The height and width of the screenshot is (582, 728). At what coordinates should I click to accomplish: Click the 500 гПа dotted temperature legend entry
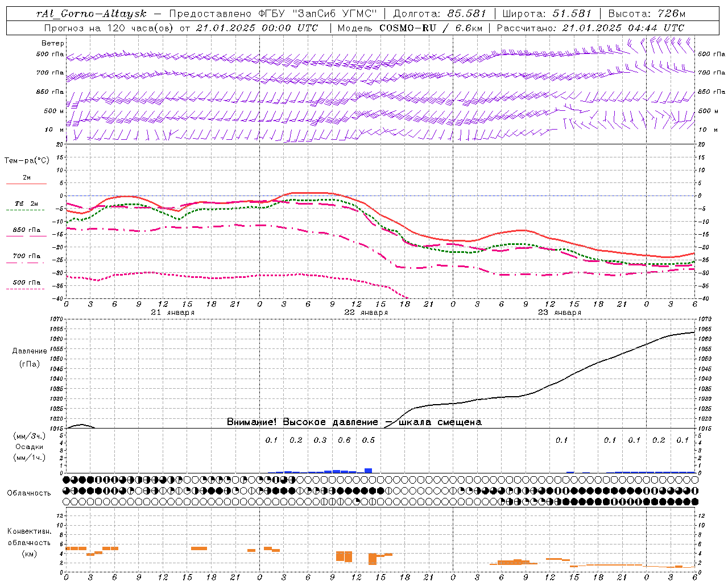click(x=26, y=282)
